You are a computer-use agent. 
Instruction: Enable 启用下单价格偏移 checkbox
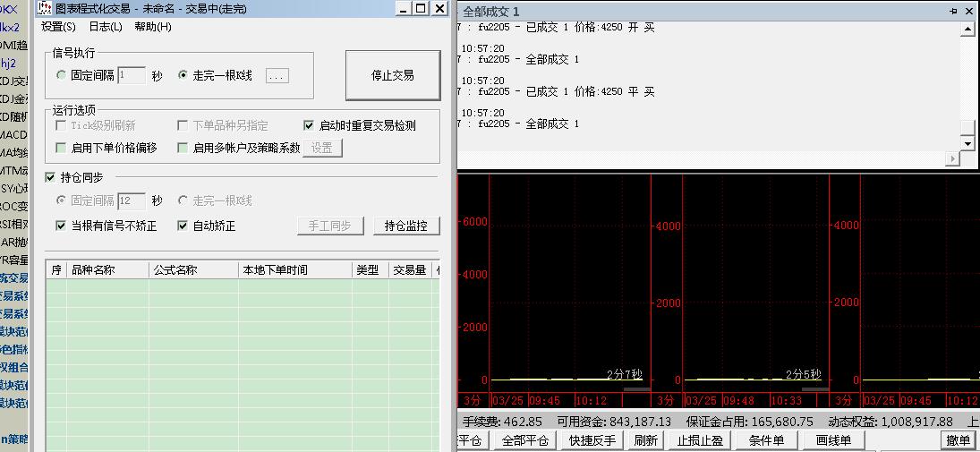coord(61,149)
